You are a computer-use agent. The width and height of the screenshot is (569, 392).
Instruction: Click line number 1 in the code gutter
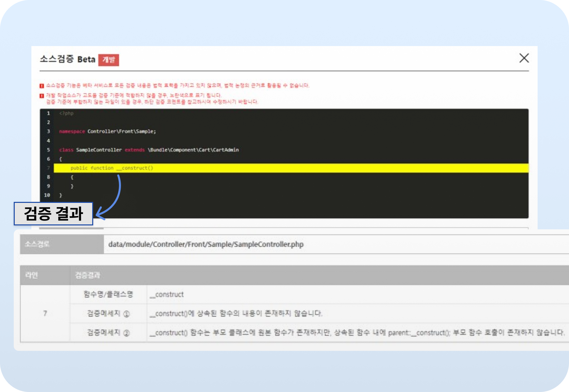coord(48,113)
